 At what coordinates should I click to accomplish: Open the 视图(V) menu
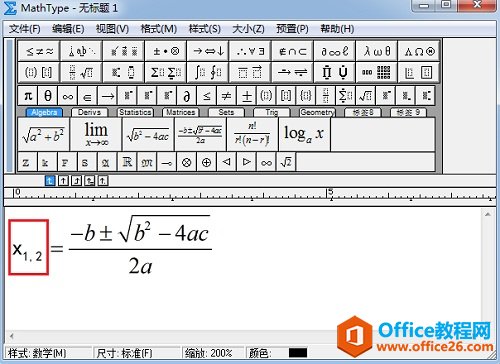coord(112,29)
